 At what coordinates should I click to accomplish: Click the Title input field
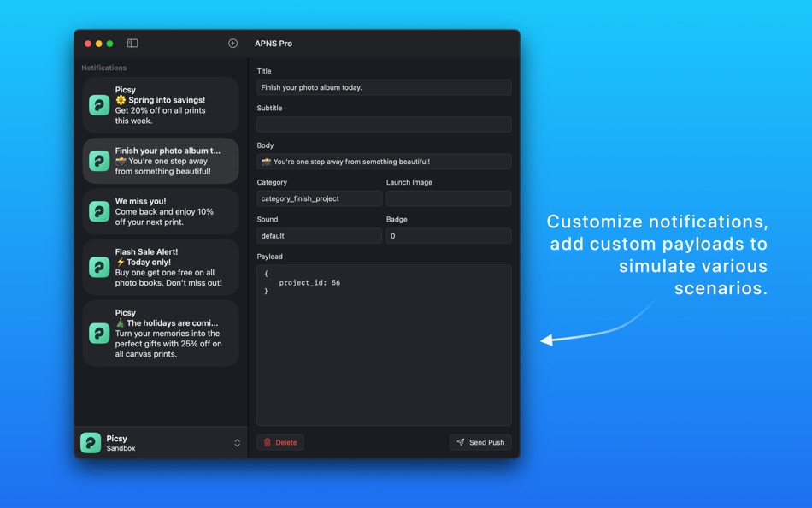[x=383, y=86]
